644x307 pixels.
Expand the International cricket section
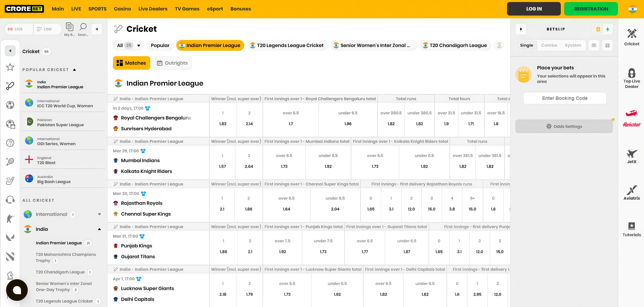click(99, 214)
